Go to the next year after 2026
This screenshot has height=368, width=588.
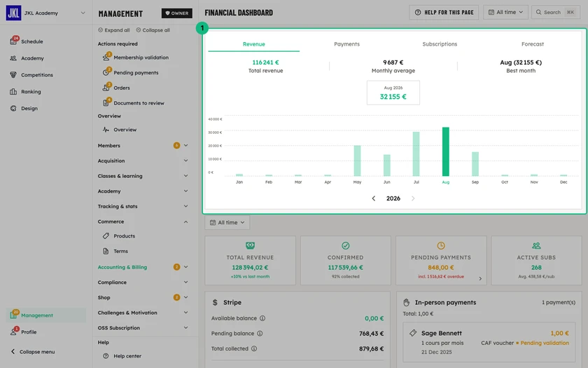pos(413,198)
